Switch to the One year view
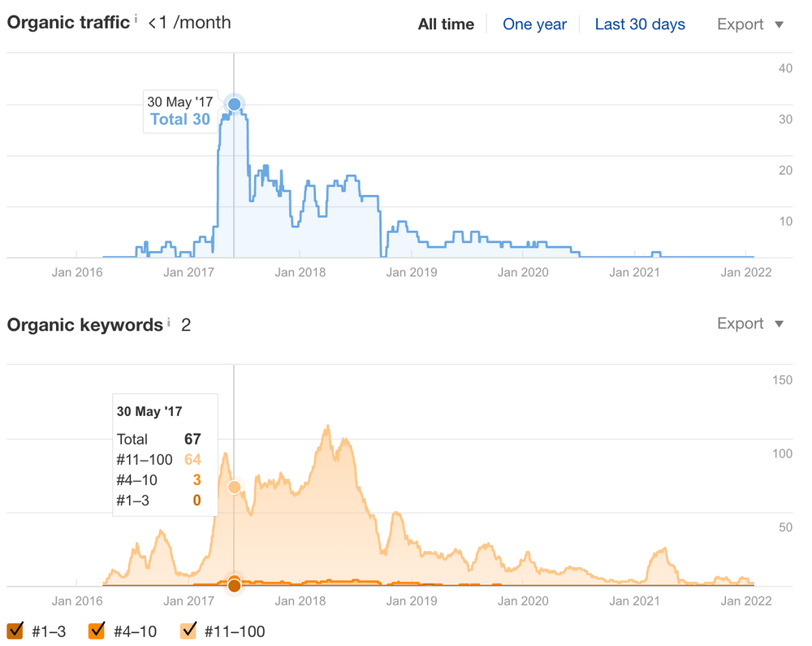Screen dimensions: 812x646 point(534,24)
